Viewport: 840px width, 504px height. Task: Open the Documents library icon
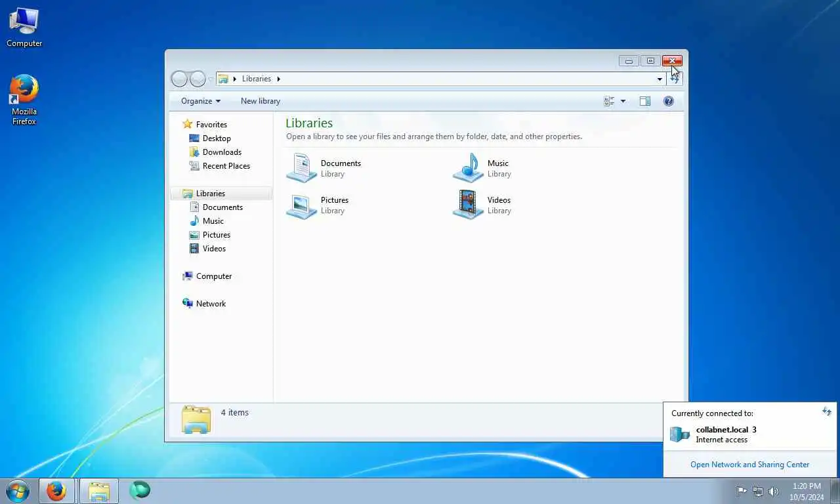pyautogui.click(x=302, y=168)
